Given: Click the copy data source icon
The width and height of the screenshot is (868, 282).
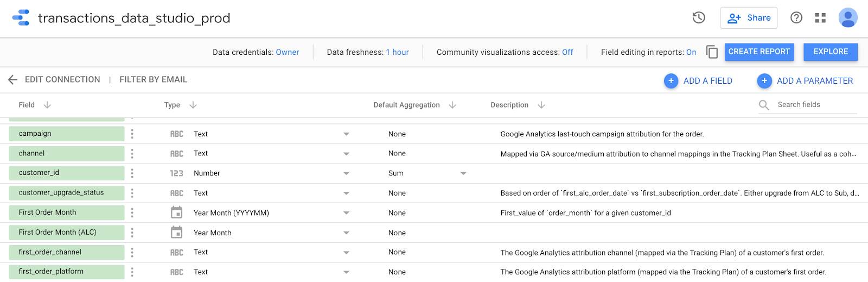Looking at the screenshot, I should point(712,52).
